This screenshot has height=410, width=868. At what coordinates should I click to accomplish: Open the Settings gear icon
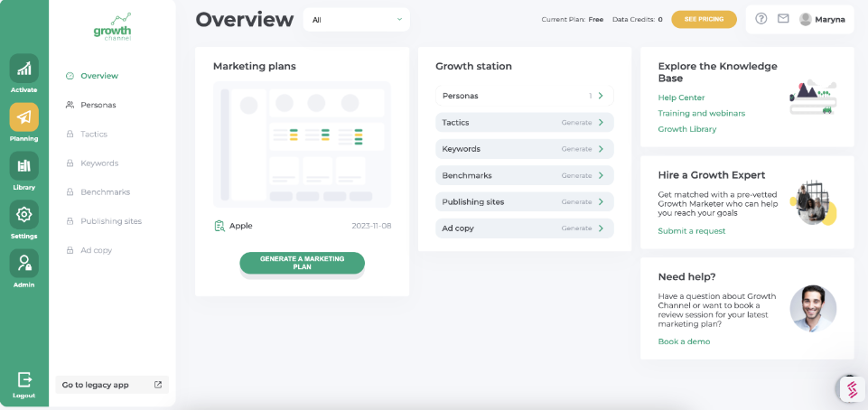[x=23, y=214]
